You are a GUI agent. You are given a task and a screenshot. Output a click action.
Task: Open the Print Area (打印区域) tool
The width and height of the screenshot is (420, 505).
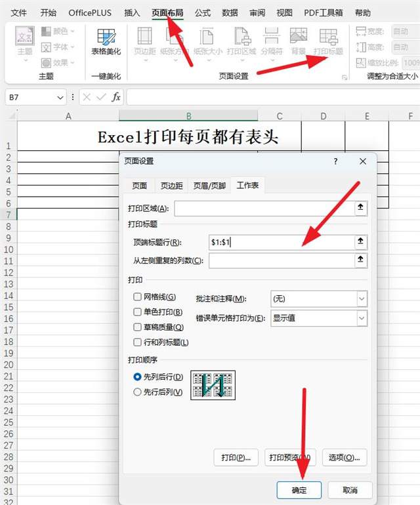(x=241, y=43)
